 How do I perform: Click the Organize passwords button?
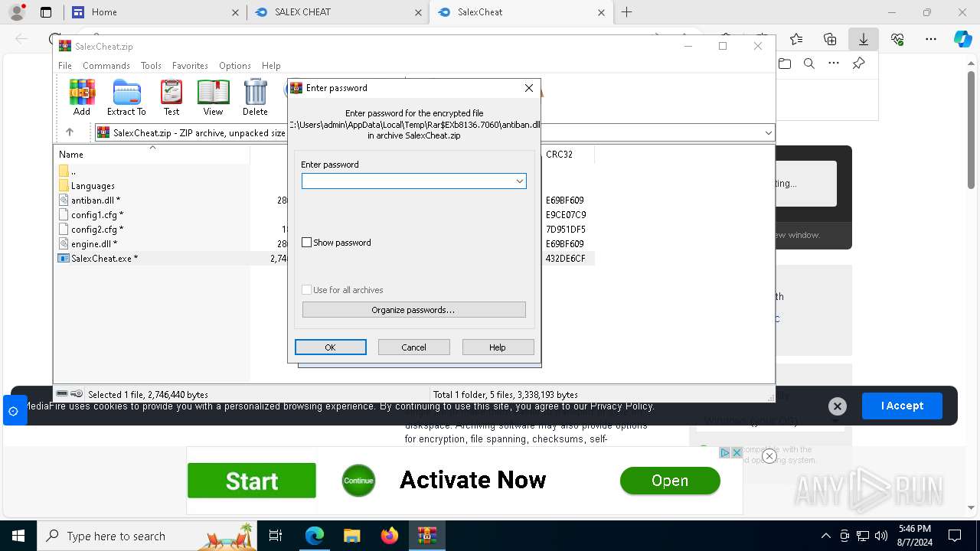(413, 309)
